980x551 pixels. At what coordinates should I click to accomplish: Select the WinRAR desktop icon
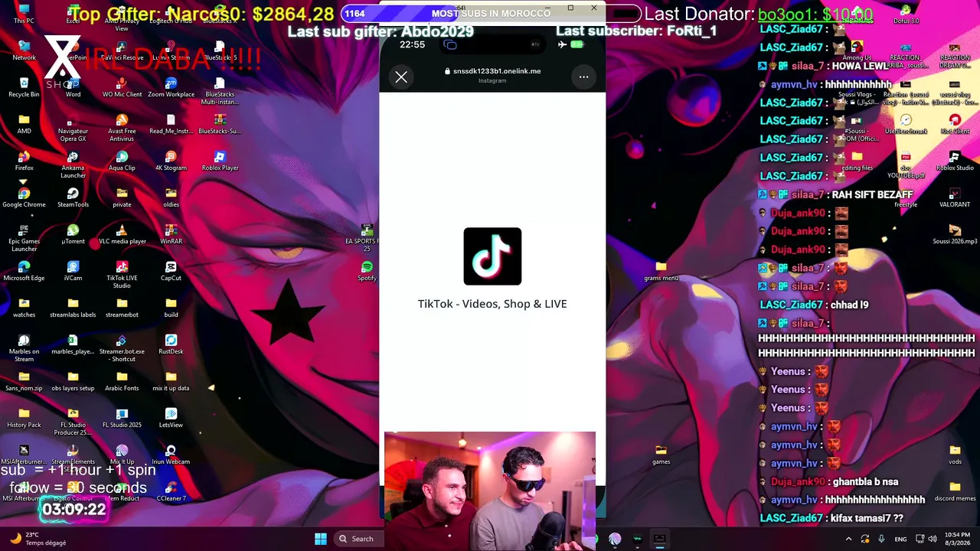click(171, 233)
